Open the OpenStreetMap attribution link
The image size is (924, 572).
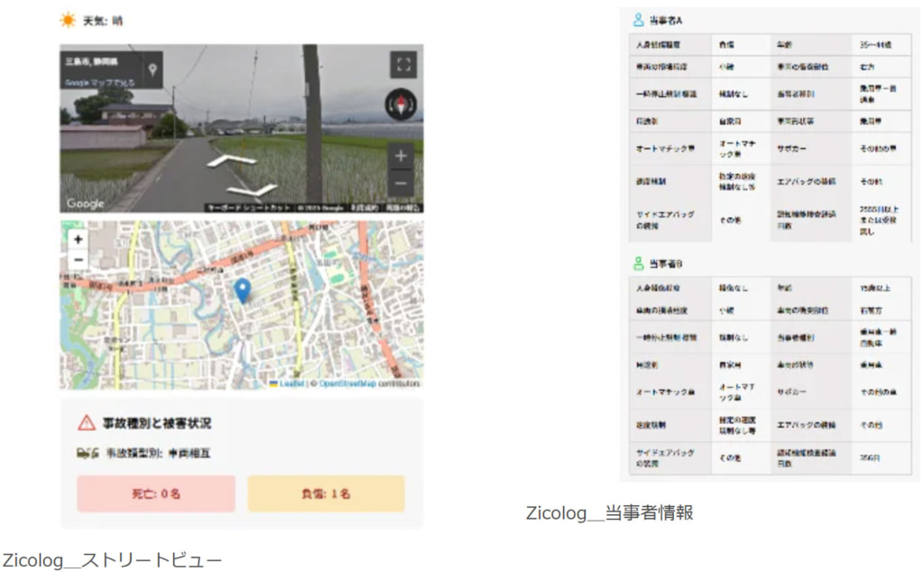click(347, 383)
